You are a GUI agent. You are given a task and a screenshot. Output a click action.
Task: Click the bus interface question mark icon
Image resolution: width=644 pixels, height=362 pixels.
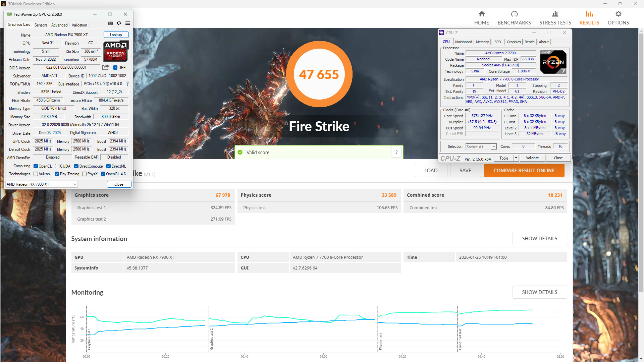click(127, 84)
